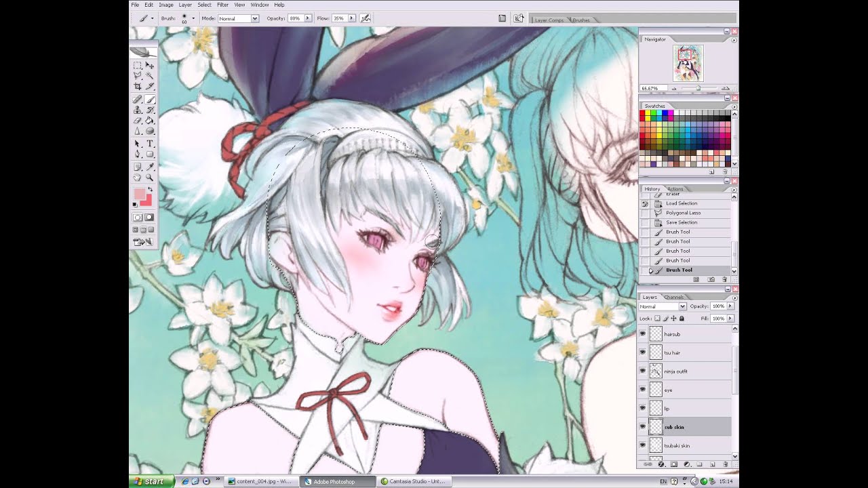This screenshot has height=488, width=868.
Task: Select the Eraser tool in toolbox
Action: click(x=138, y=120)
